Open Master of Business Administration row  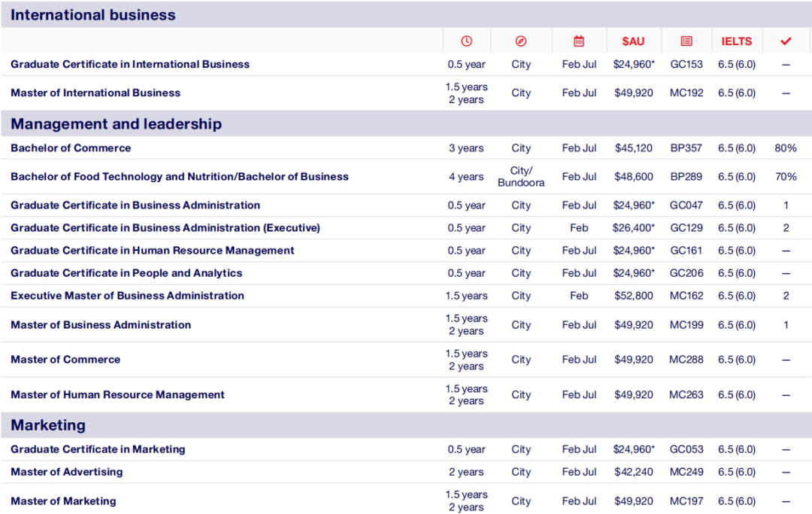[x=101, y=325]
